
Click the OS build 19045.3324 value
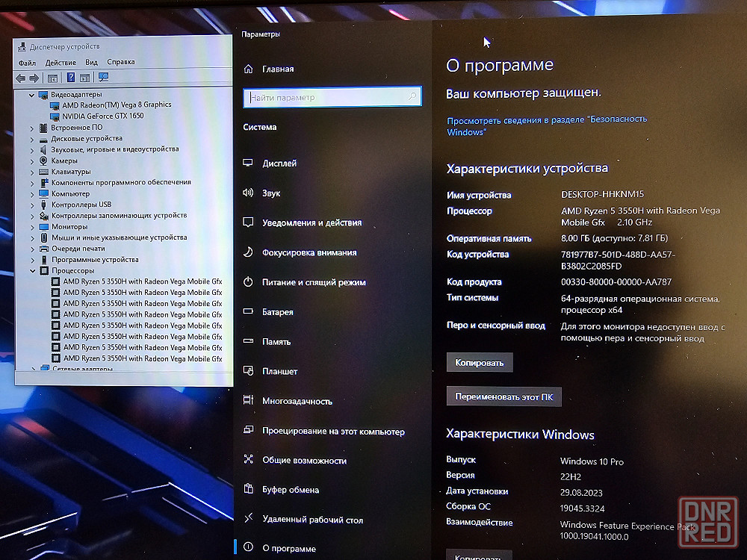click(x=582, y=508)
